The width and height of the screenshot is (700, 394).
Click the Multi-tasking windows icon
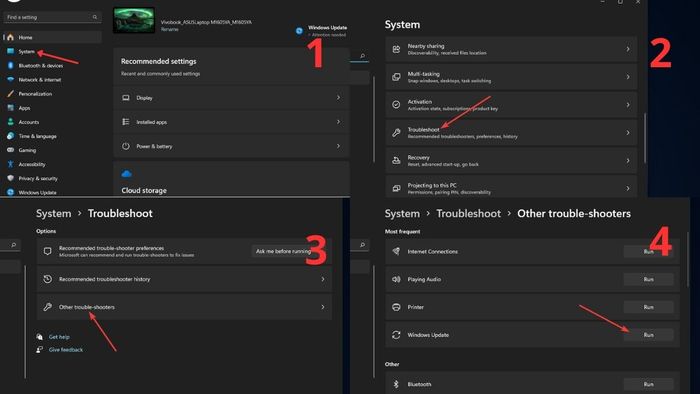click(x=396, y=77)
